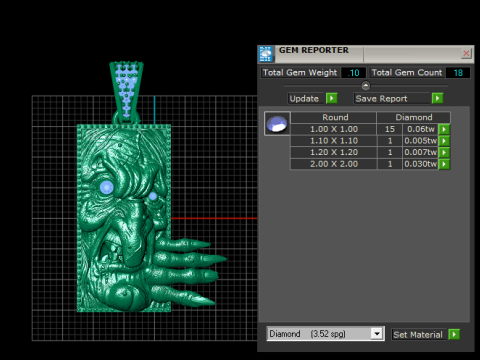Apply material with Set Material green arrow
This screenshot has height=360, width=480.
(x=454, y=334)
